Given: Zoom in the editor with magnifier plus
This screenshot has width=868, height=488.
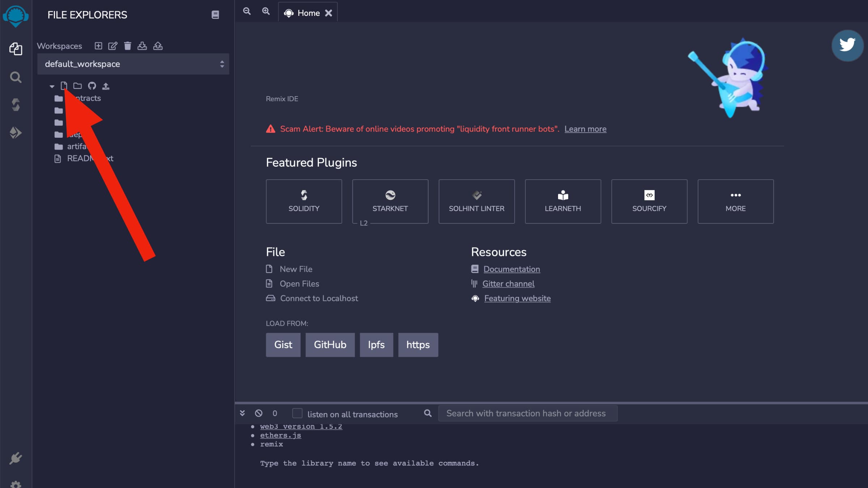Looking at the screenshot, I should tap(266, 11).
